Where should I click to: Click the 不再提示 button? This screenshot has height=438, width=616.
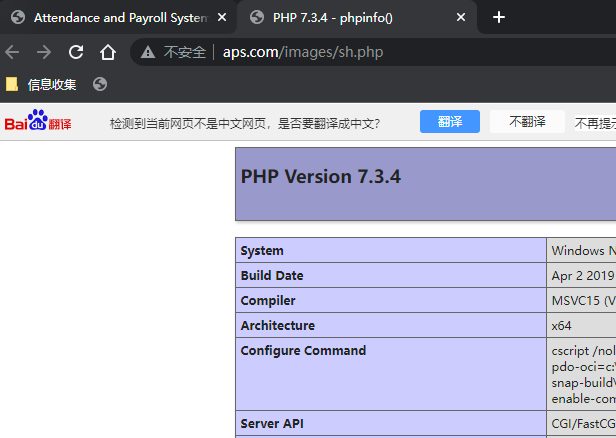pos(595,123)
